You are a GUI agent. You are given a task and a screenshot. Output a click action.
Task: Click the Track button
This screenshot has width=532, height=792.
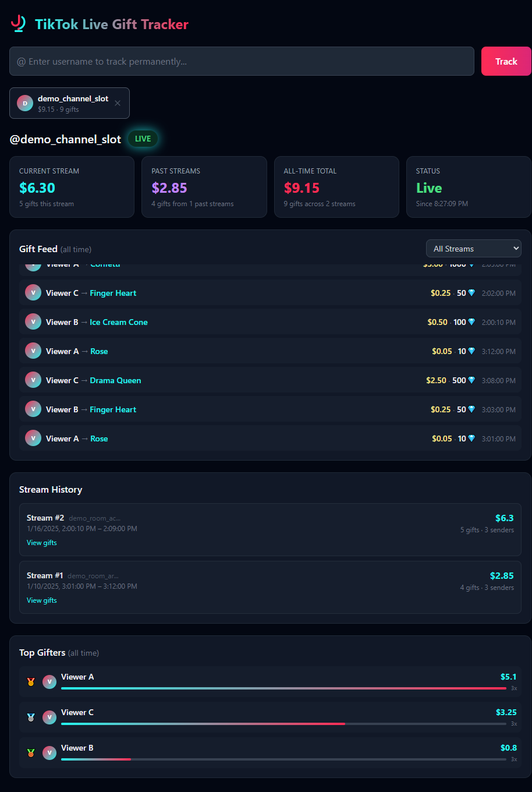[506, 61]
